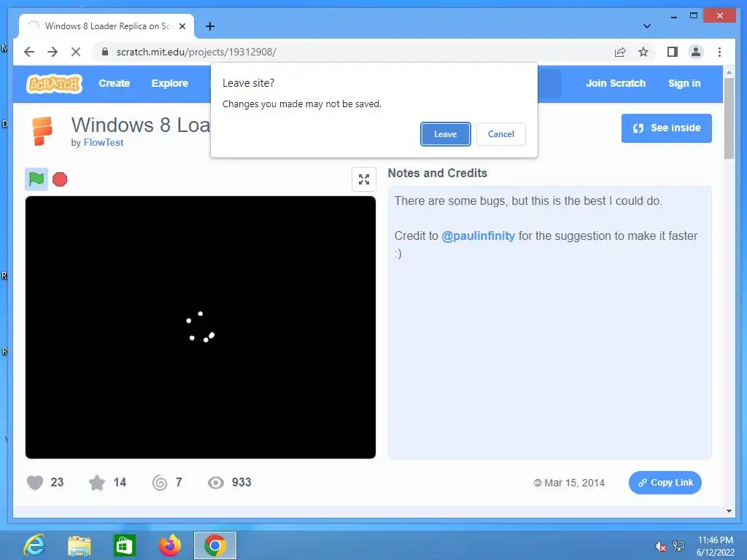
Task: Click the network tray icon
Action: (x=678, y=546)
